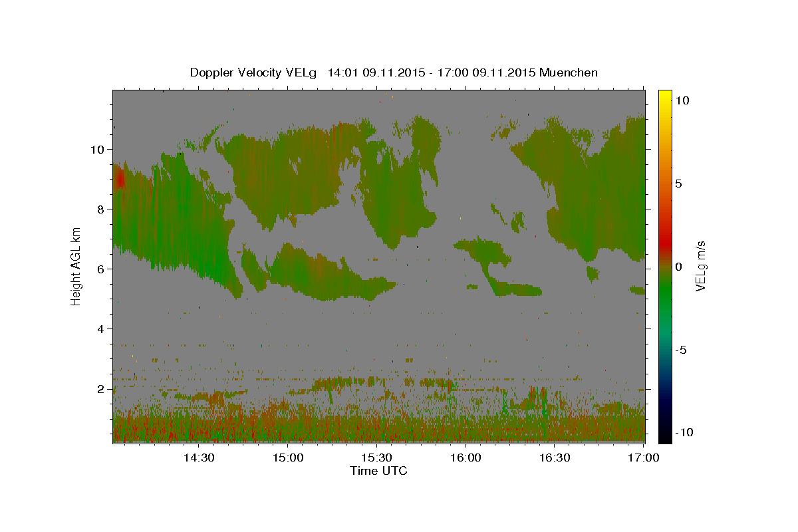
Task: Click the 14:30 time tick label
Action: point(198,458)
